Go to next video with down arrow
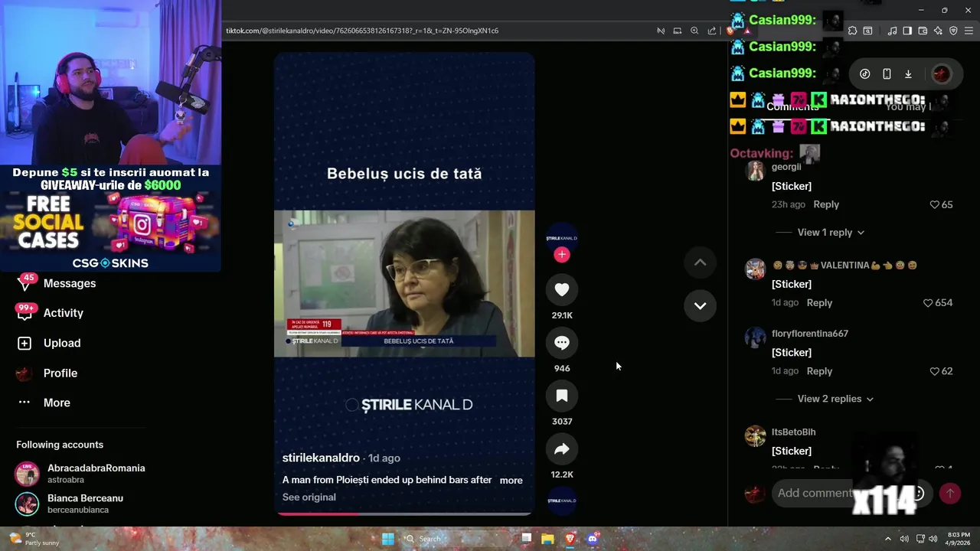 700,305
